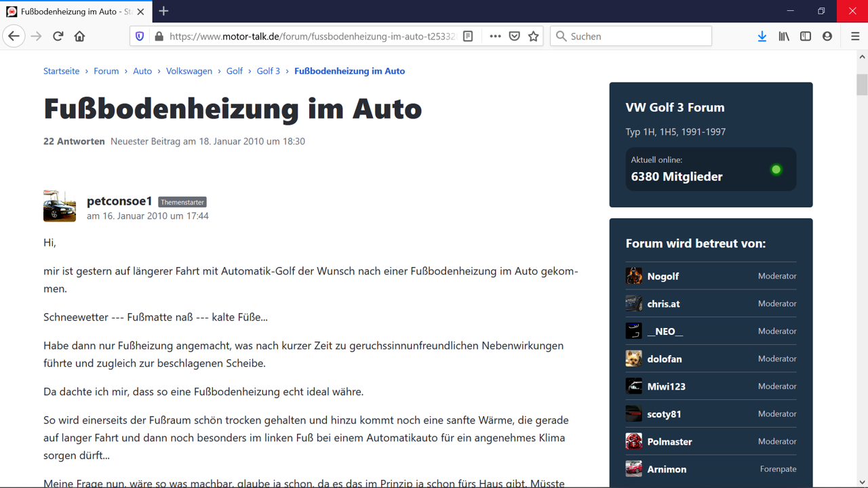Click the Suchen search box
Image resolution: width=868 pixels, height=488 pixels.
(631, 36)
